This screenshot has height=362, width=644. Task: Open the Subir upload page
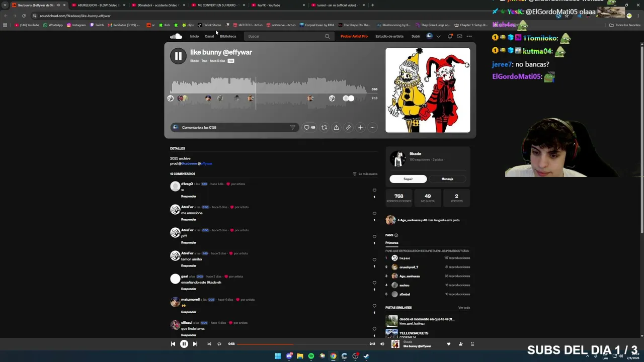pyautogui.click(x=416, y=36)
